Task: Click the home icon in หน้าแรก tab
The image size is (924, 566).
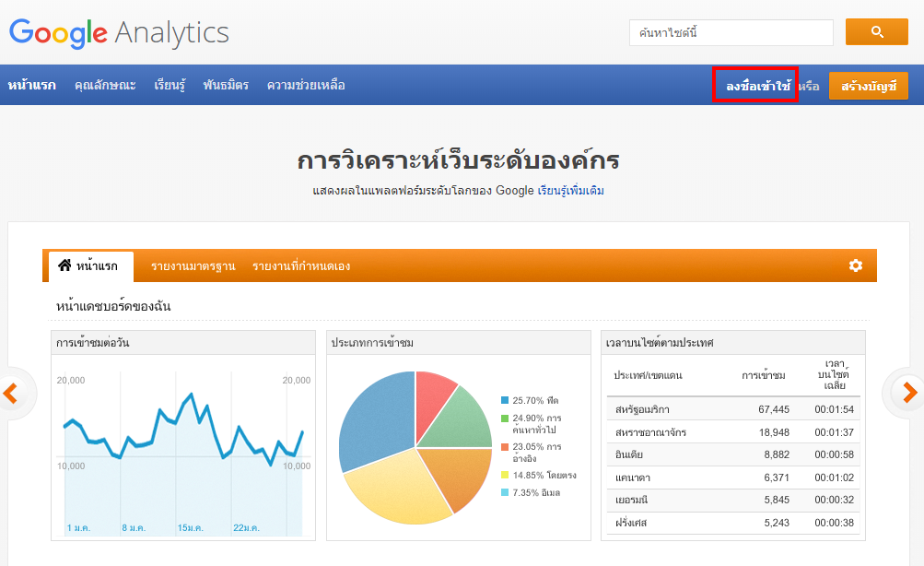Action: (x=64, y=265)
